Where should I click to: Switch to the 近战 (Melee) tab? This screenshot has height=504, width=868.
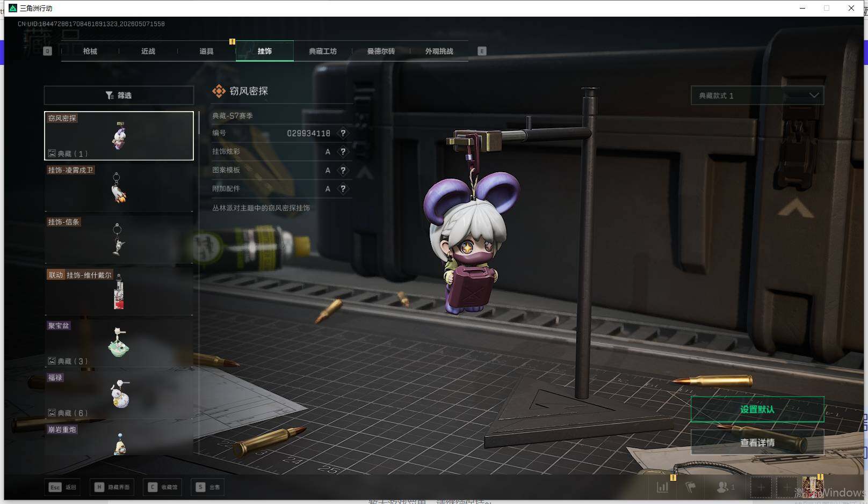(x=148, y=51)
